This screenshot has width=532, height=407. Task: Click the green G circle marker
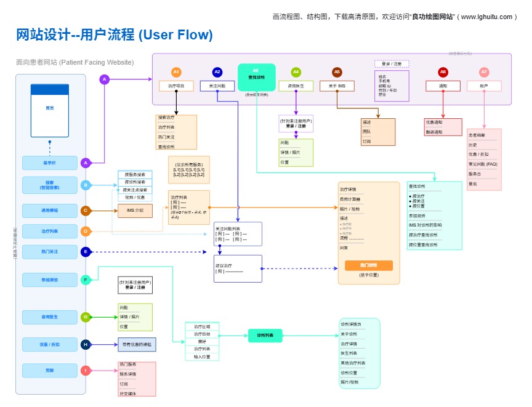click(x=86, y=316)
